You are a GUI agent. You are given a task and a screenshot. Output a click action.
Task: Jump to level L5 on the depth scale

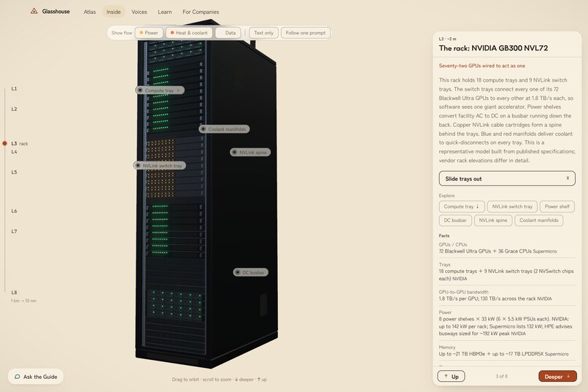[14, 172]
